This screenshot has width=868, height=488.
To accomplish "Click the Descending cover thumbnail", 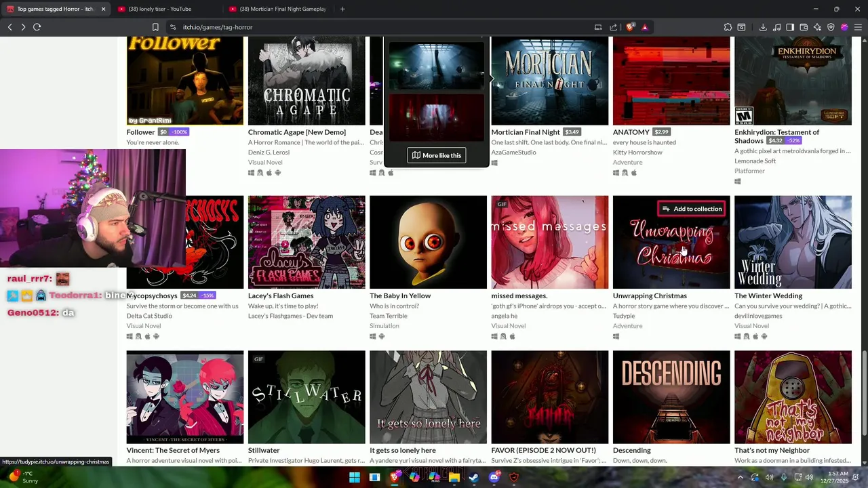I will click(671, 397).
